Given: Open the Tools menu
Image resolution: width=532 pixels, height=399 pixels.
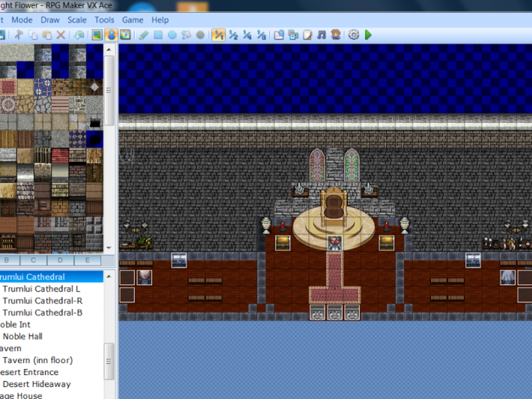Looking at the screenshot, I should pyautogui.click(x=104, y=20).
